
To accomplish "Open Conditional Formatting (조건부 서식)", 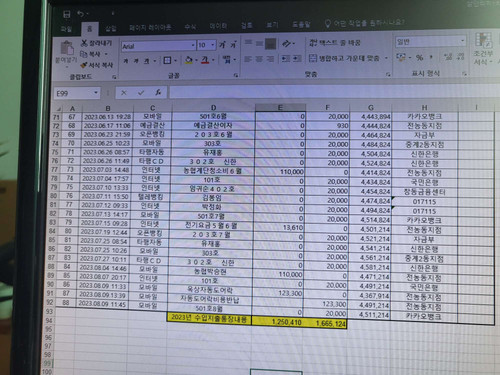I will [483, 48].
